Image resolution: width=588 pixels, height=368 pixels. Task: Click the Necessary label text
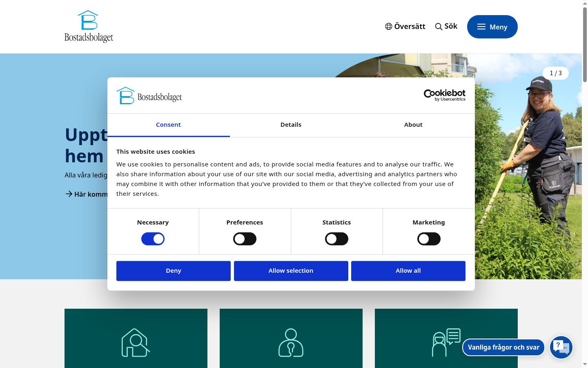pyautogui.click(x=153, y=222)
